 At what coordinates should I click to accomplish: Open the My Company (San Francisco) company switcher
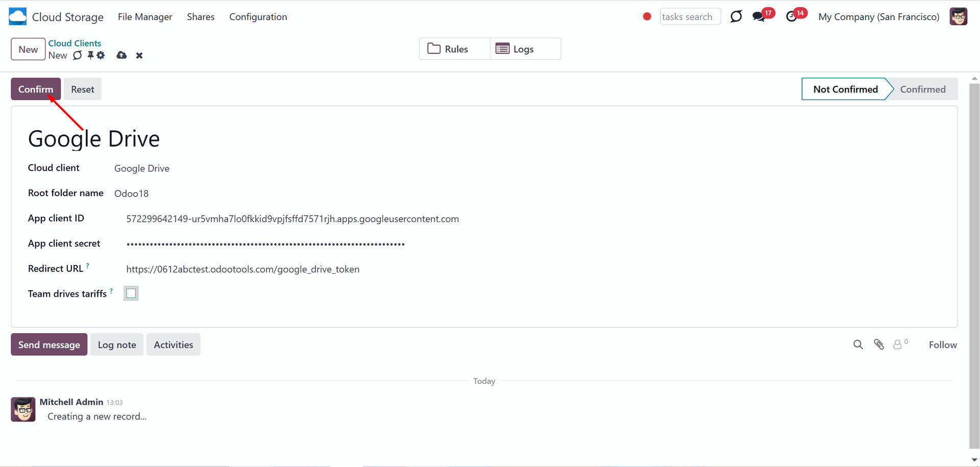point(878,17)
